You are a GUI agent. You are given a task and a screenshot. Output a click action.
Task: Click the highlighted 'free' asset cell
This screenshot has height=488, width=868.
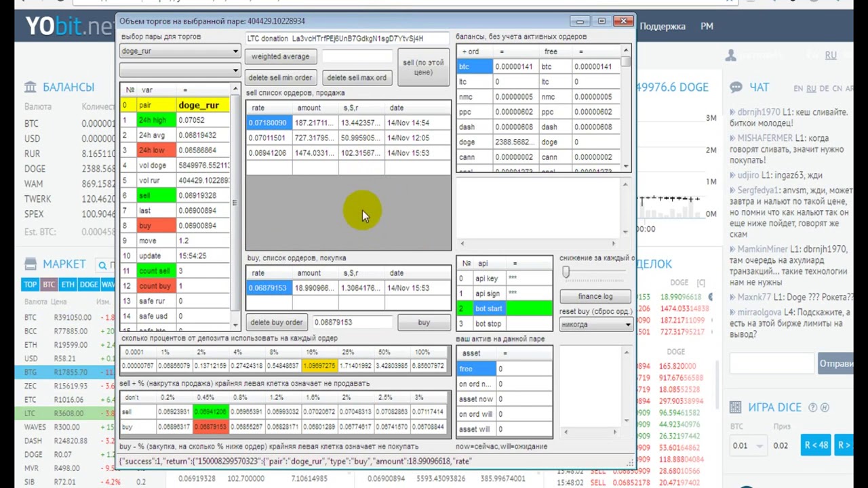(x=476, y=369)
